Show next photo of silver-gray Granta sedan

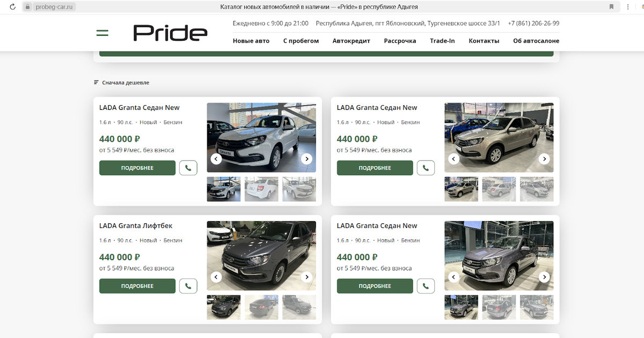point(544,277)
